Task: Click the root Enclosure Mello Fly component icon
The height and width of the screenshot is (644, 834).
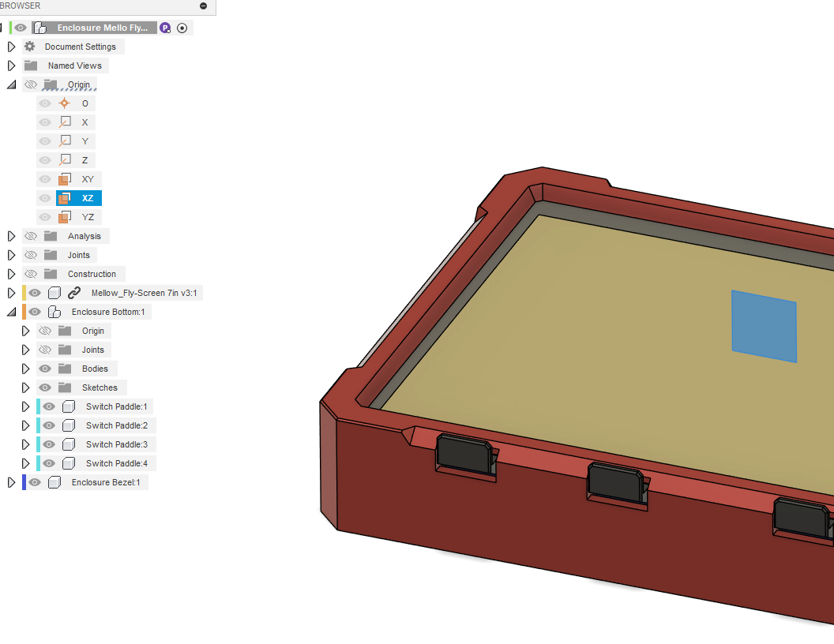Action: tap(40, 28)
